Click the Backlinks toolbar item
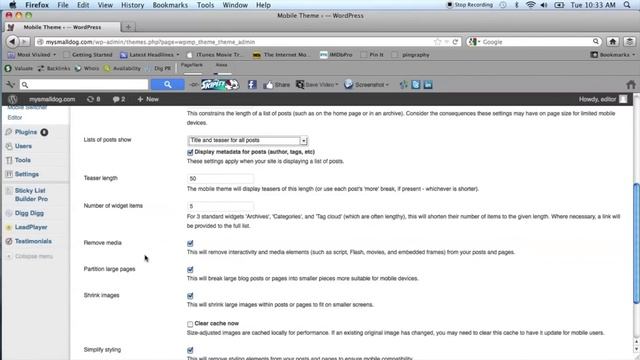Viewport: 640px width, 360px height. pyautogui.click(x=53, y=69)
